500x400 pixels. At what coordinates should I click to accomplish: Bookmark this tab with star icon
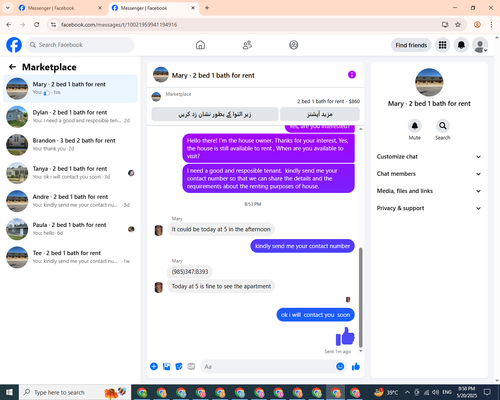[458, 25]
